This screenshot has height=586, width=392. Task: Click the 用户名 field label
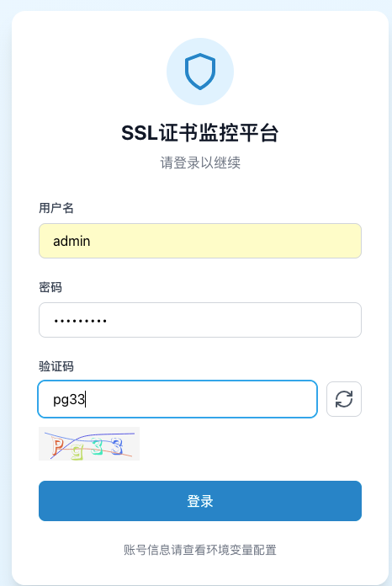pos(56,208)
